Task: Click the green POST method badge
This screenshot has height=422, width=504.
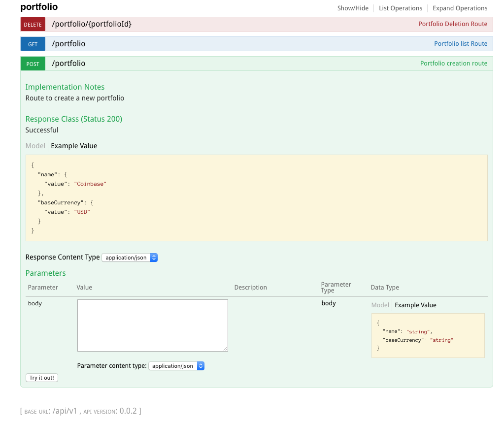Action: click(x=33, y=64)
